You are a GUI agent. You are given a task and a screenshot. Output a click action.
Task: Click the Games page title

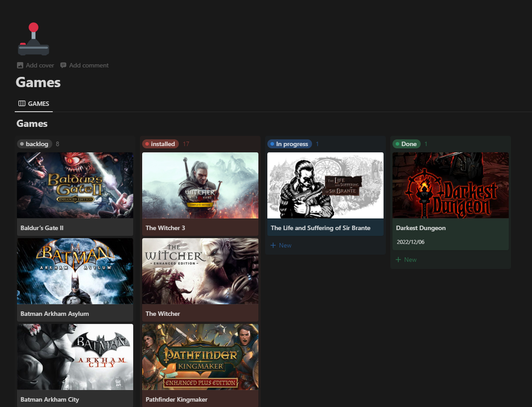coord(38,82)
